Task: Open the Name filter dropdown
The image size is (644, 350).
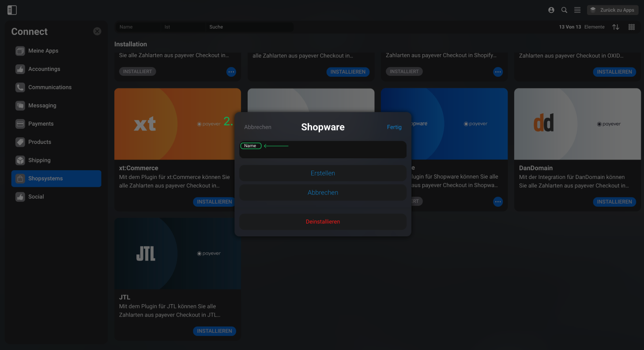Action: click(x=138, y=27)
